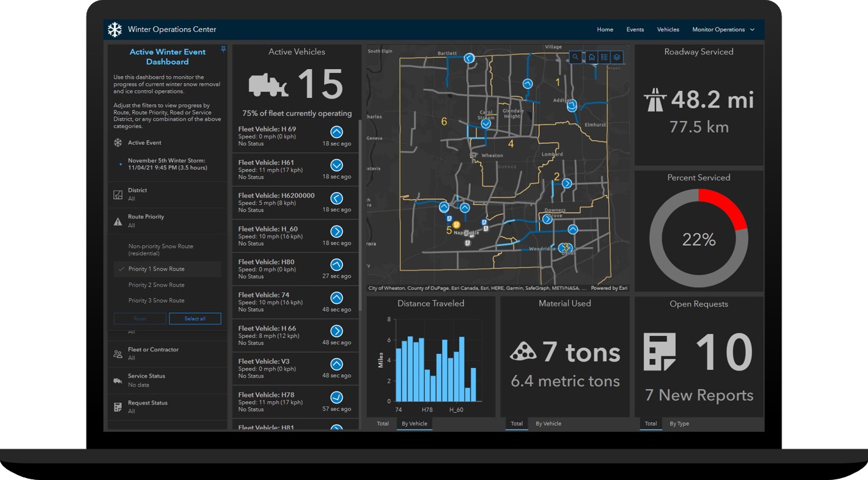
Task: Click the home extent icon on the map
Action: click(x=591, y=57)
